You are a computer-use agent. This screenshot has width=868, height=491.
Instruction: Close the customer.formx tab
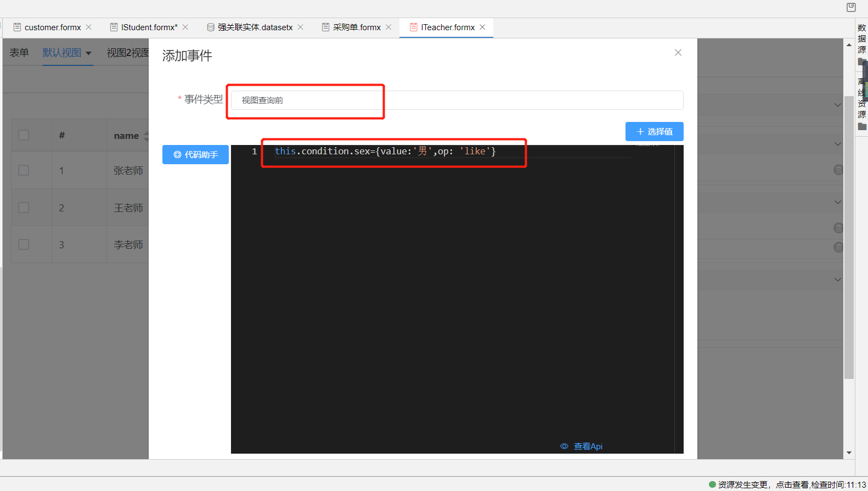[x=89, y=27]
